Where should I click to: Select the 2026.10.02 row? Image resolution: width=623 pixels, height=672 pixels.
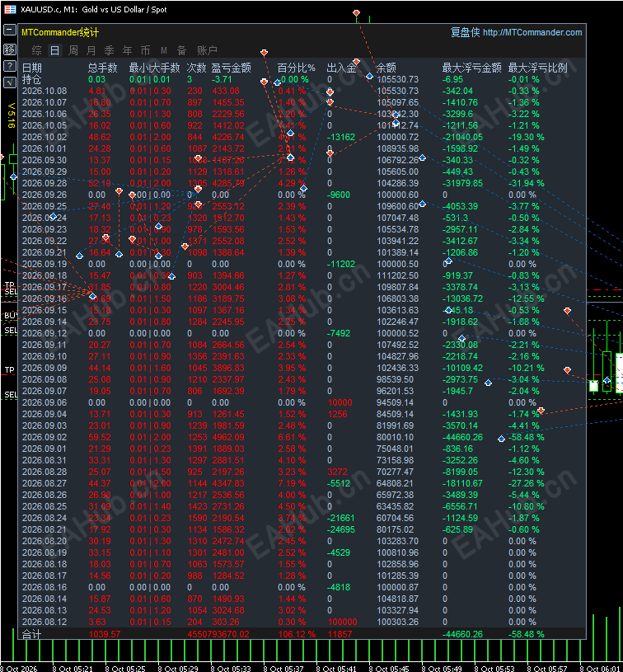pyautogui.click(x=302, y=137)
